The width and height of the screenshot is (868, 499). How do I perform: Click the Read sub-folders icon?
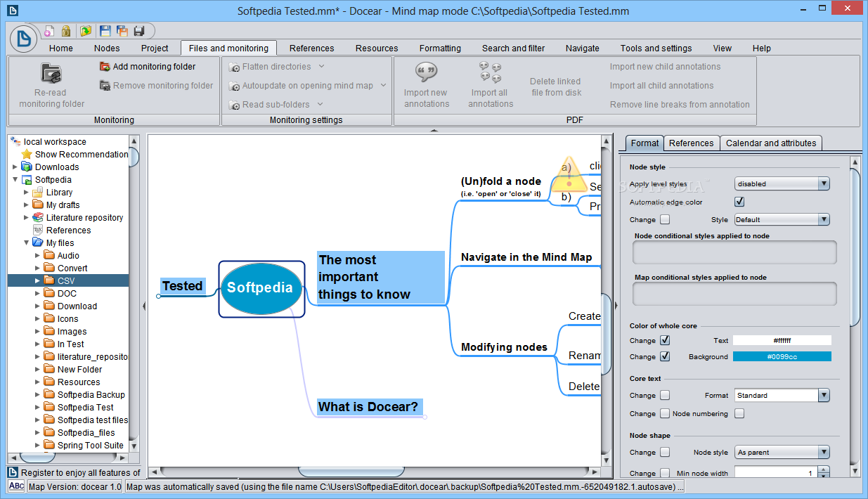pos(234,105)
